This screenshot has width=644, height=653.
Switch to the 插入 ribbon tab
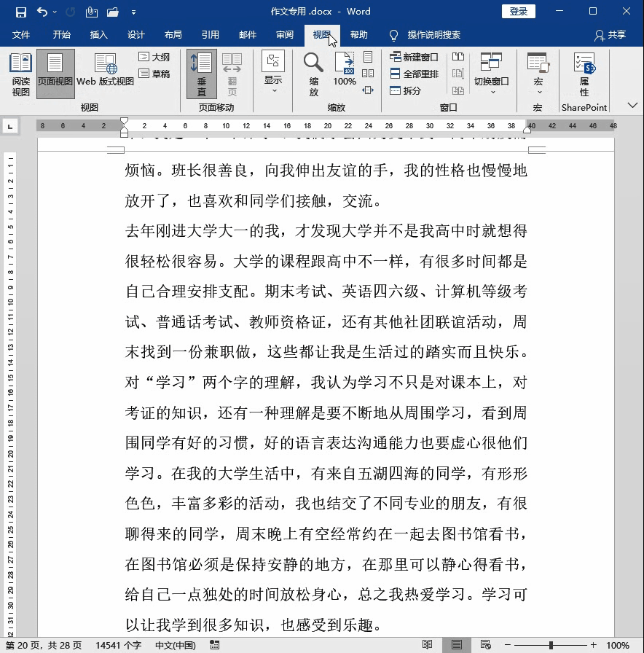pyautogui.click(x=98, y=34)
